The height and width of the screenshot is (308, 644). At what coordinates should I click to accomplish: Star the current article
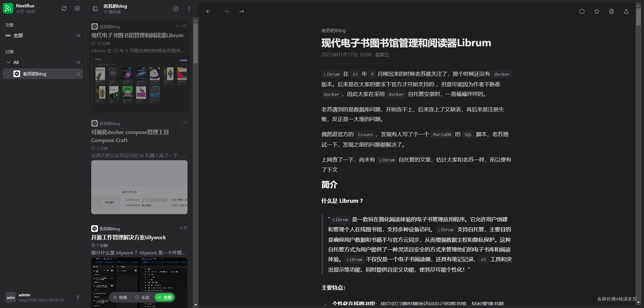point(597,11)
